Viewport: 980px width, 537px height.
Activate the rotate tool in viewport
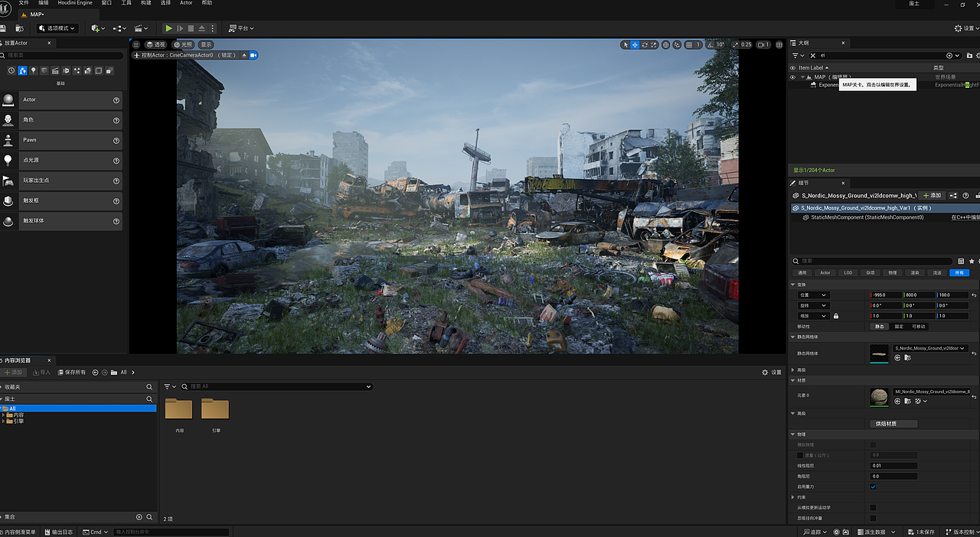645,44
